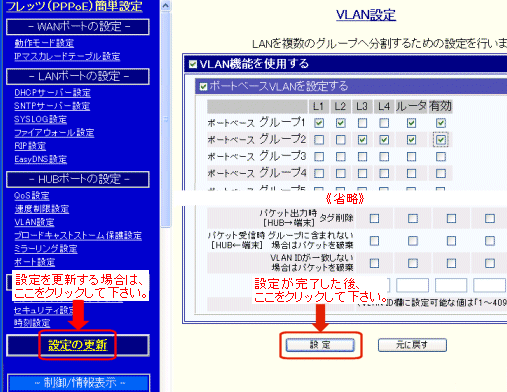The height and width of the screenshot is (392, 507).
Task: Uncheck L1 for port-base group 1
Action: [x=319, y=123]
